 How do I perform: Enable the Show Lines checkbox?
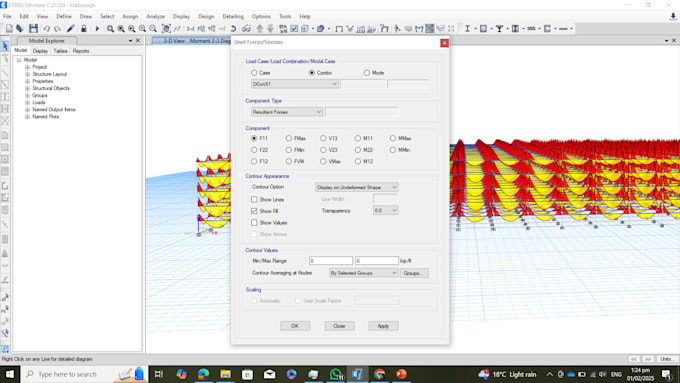[x=254, y=200]
